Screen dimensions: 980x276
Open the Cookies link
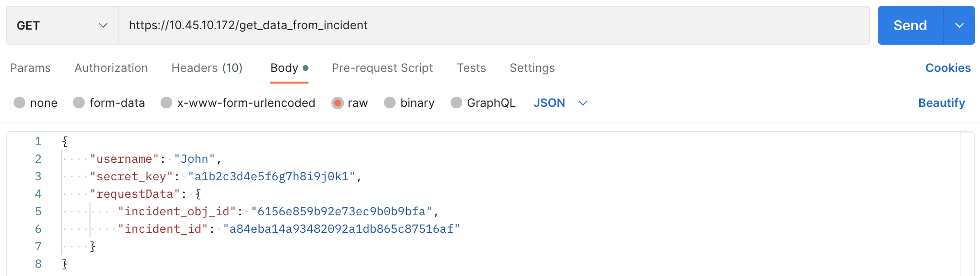pos(947,68)
